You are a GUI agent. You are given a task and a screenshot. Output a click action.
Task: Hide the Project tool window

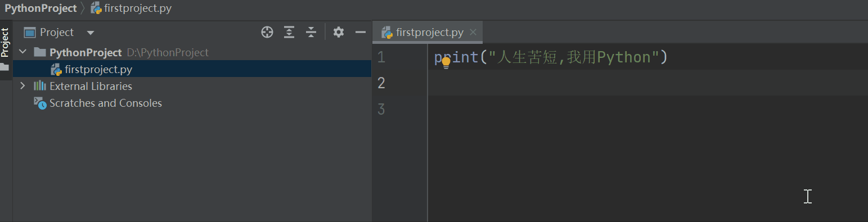[361, 32]
